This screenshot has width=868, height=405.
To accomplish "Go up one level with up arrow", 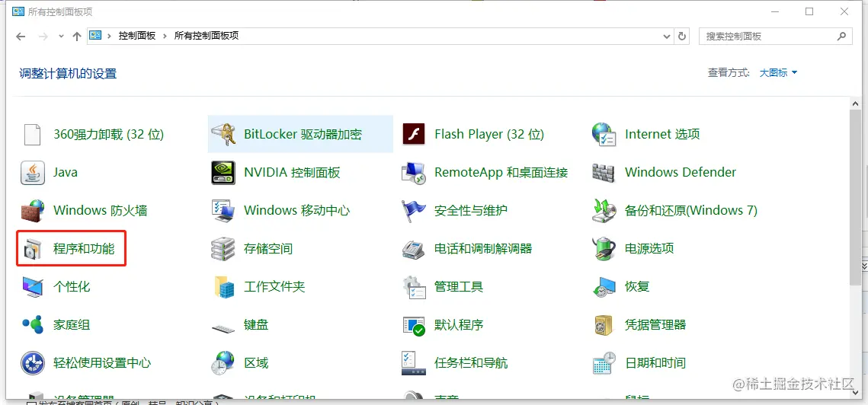I will tap(77, 36).
